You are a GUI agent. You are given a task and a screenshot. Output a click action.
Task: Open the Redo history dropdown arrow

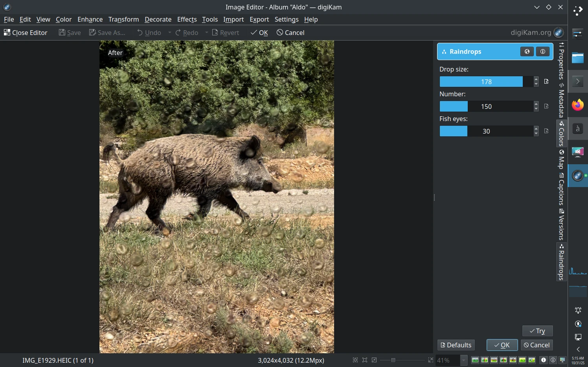[x=206, y=33]
